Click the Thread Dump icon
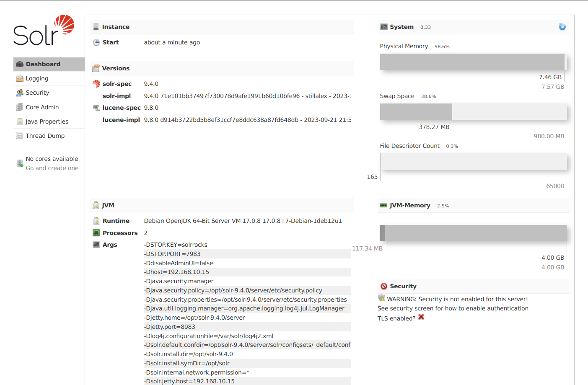Image resolution: width=588 pixels, height=385 pixels. (x=20, y=136)
